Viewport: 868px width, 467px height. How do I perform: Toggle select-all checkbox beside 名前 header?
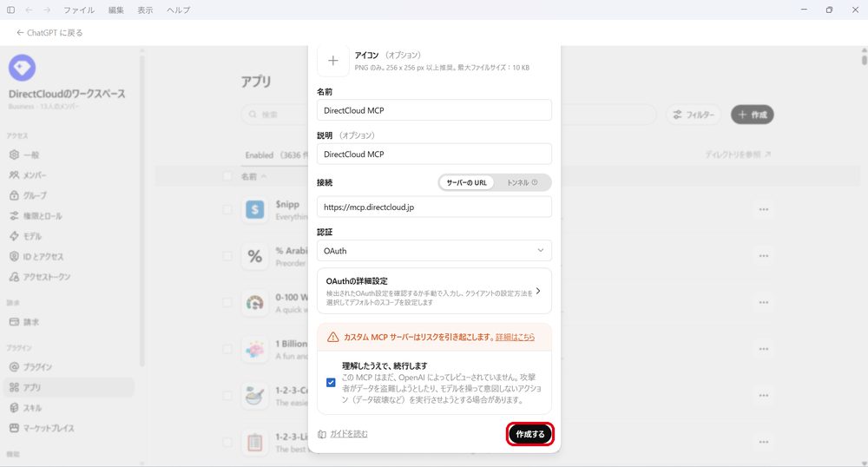(227, 176)
